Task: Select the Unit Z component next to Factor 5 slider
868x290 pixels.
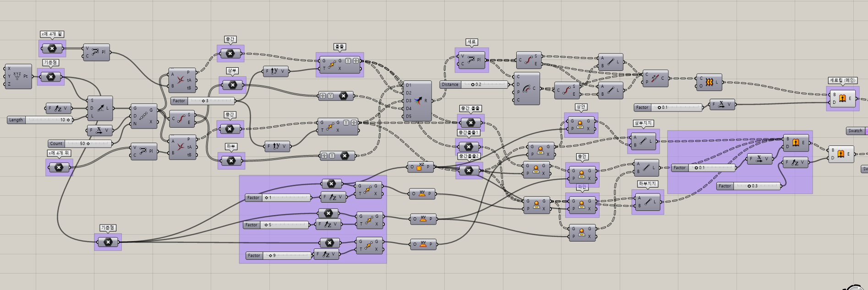Action: [x=329, y=225]
